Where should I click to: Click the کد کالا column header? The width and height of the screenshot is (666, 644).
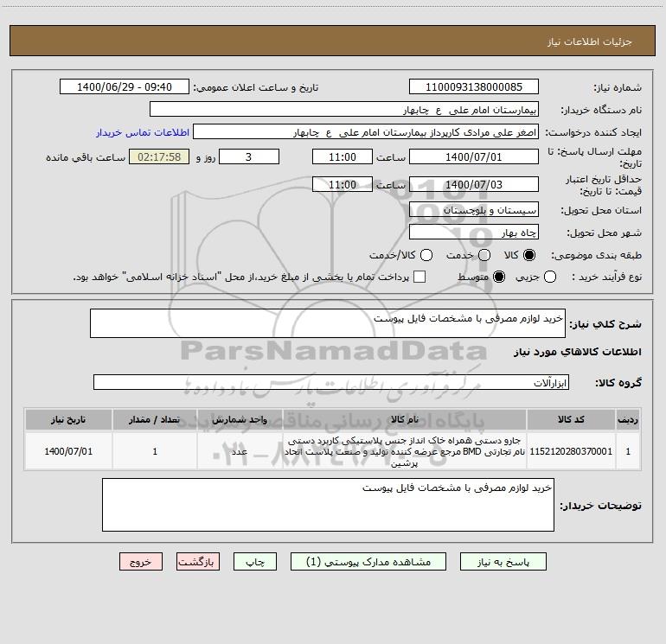pyautogui.click(x=571, y=419)
